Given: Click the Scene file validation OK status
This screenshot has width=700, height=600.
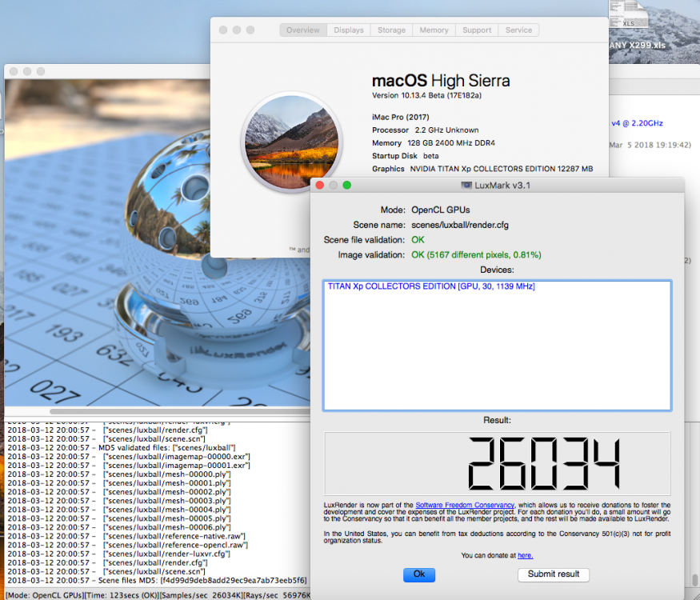Looking at the screenshot, I should (418, 240).
